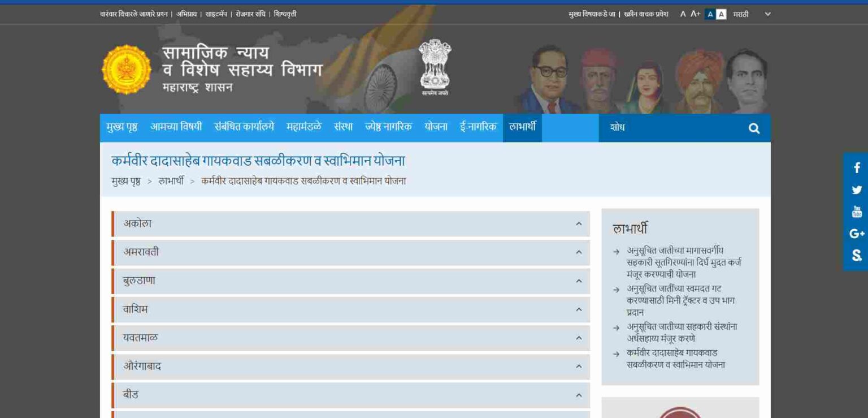
Task: Click the Maharashtra government emblem logo
Action: click(127, 70)
